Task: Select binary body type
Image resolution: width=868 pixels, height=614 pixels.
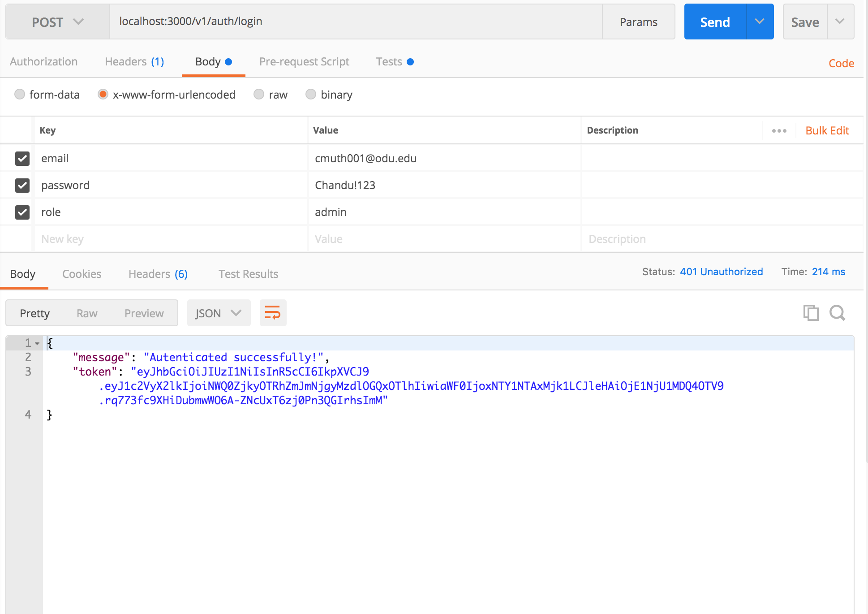Action: [x=311, y=94]
